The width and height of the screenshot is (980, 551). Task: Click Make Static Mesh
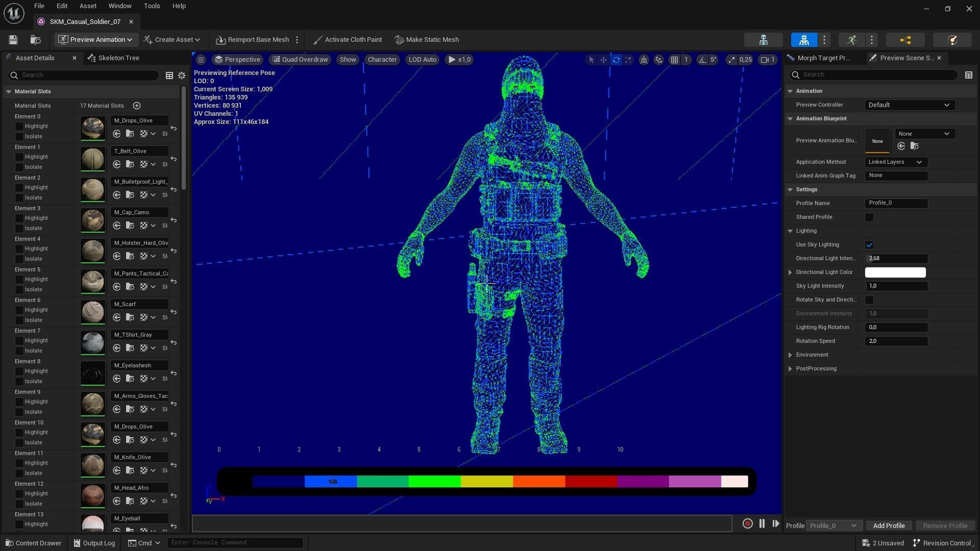(x=427, y=40)
